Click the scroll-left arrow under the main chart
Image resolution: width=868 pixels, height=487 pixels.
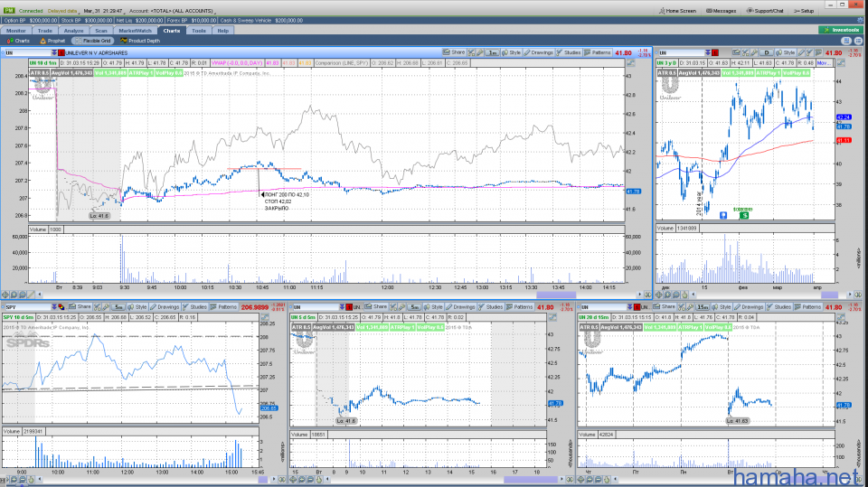point(39,295)
